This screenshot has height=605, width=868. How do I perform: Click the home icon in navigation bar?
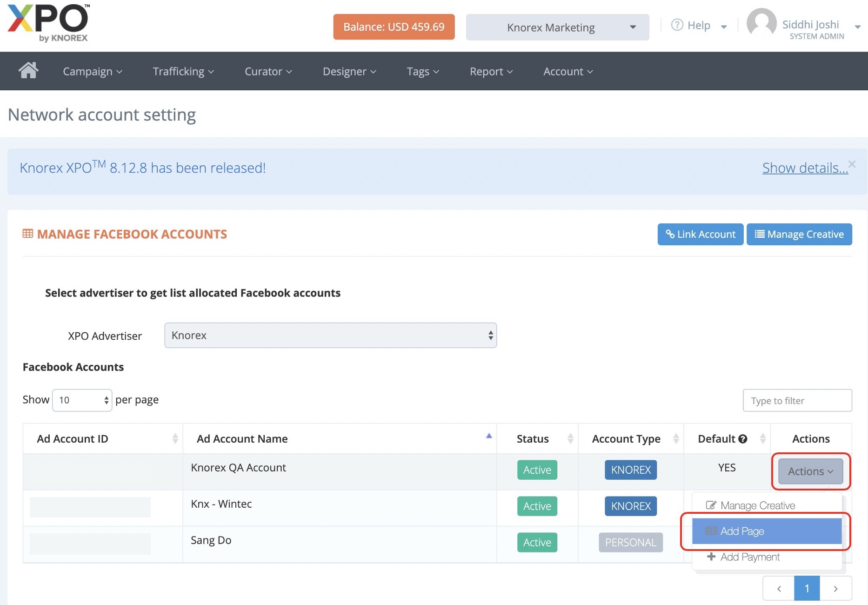[x=28, y=71]
